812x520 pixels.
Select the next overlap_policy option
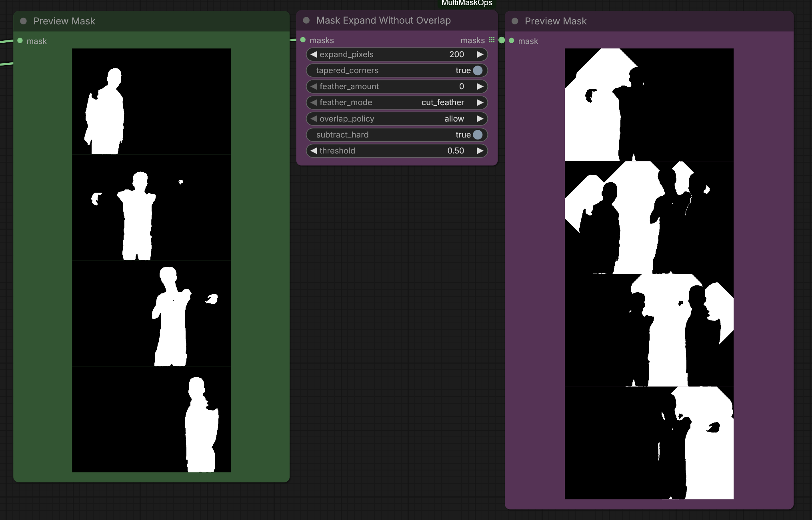click(480, 119)
